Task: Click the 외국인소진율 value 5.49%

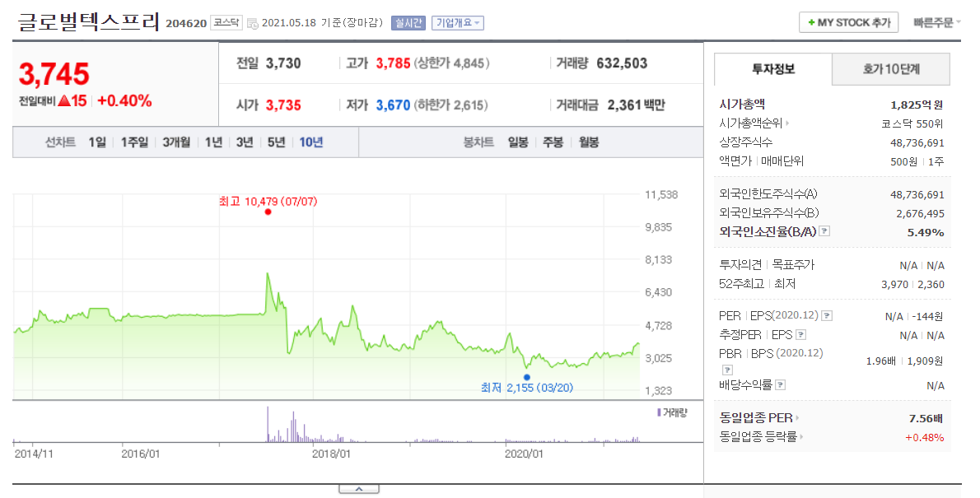Action: [x=926, y=232]
